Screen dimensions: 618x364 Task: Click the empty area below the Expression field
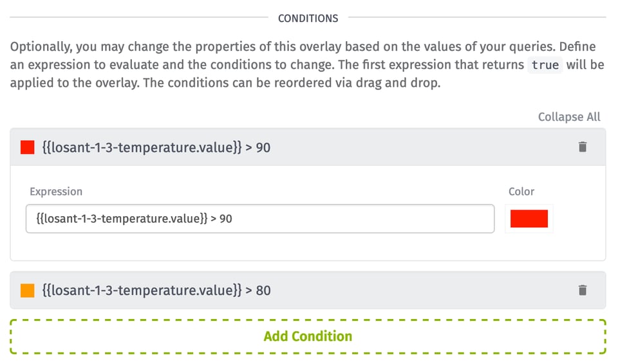pos(257,246)
